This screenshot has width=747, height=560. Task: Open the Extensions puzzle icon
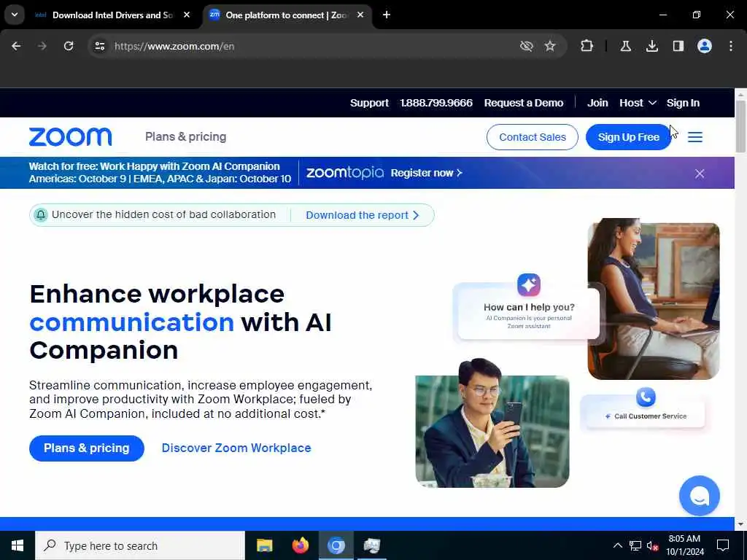(x=587, y=46)
